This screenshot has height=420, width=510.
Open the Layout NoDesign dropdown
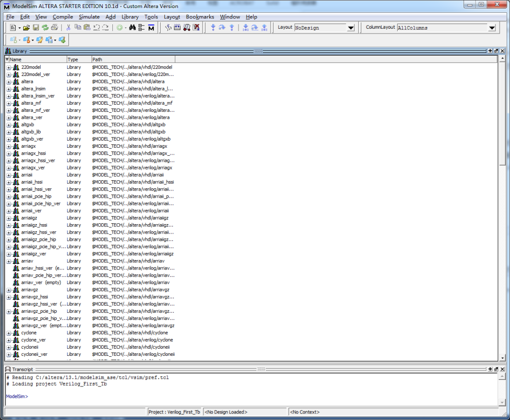350,28
